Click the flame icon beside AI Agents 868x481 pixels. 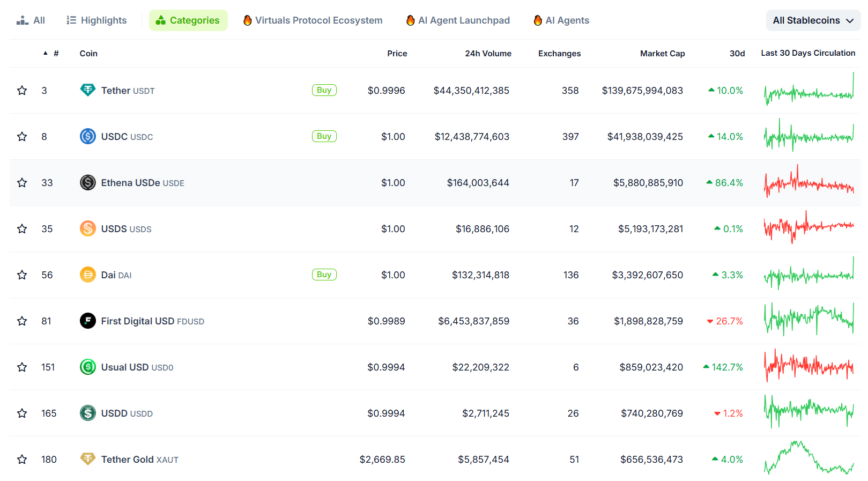538,20
